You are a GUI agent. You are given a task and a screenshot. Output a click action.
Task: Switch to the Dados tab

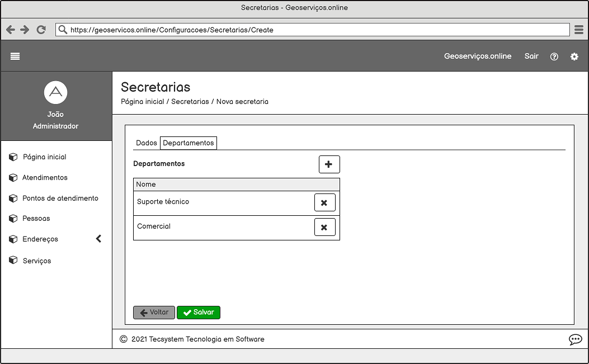(147, 143)
